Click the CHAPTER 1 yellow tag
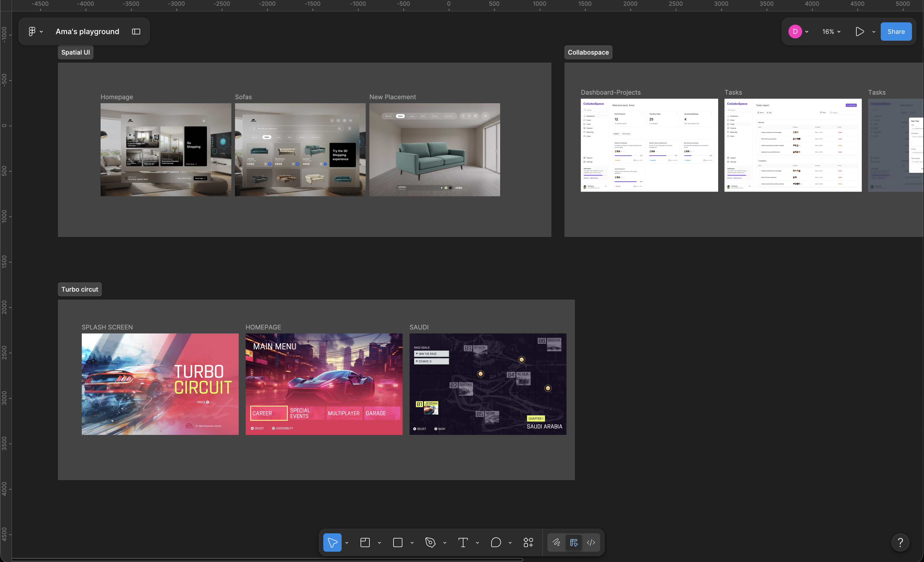Viewport: 924px width, 562px height. [x=536, y=419]
